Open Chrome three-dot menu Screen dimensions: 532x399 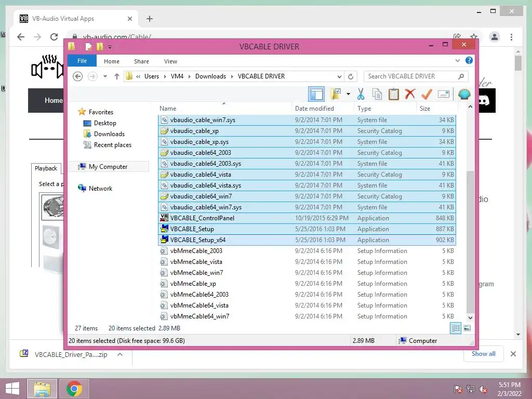coord(511,37)
